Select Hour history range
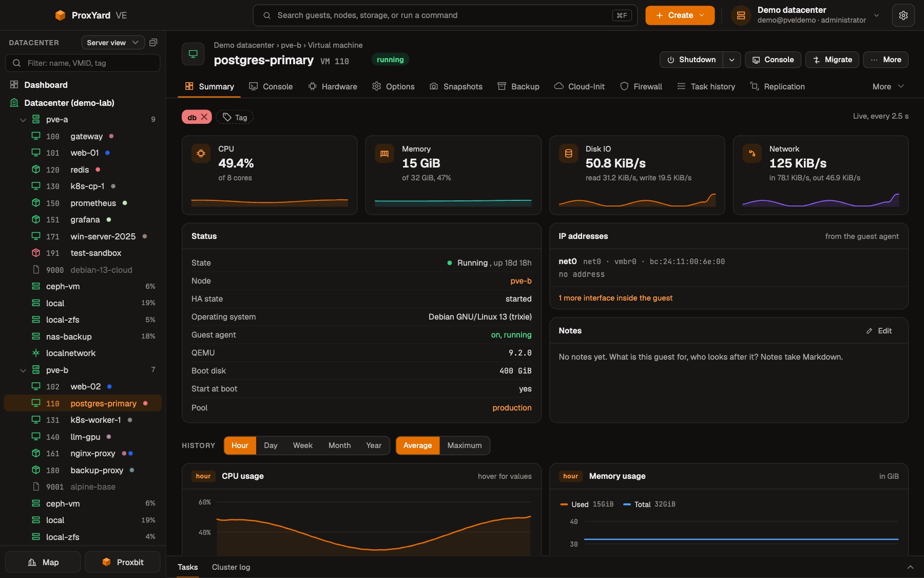 pyautogui.click(x=240, y=445)
